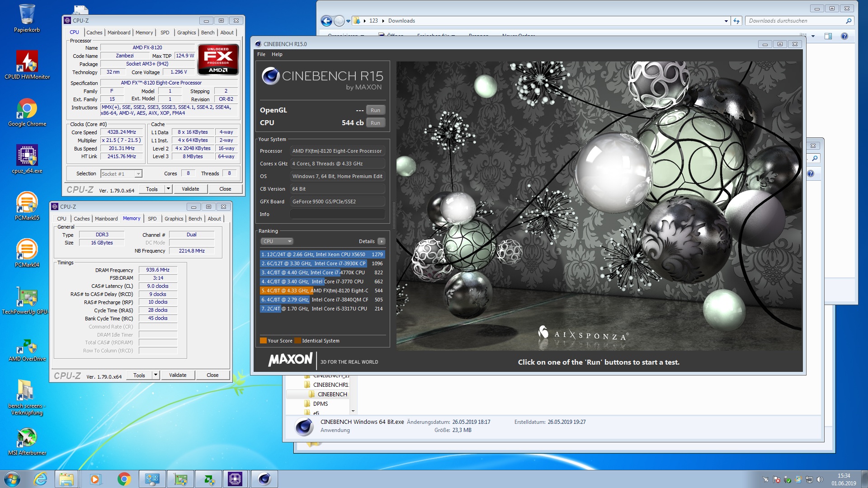Click the Chrome icon in the taskbar

[123, 479]
